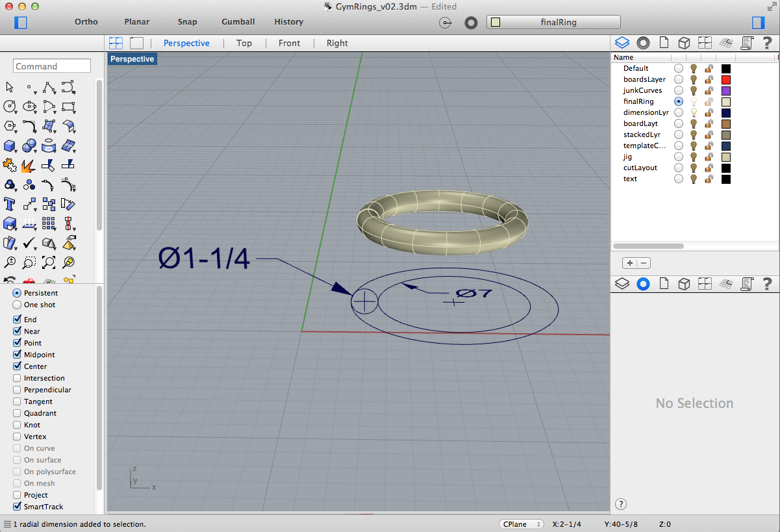
Task: Uncheck the Midpoint object snap
Action: tap(17, 355)
